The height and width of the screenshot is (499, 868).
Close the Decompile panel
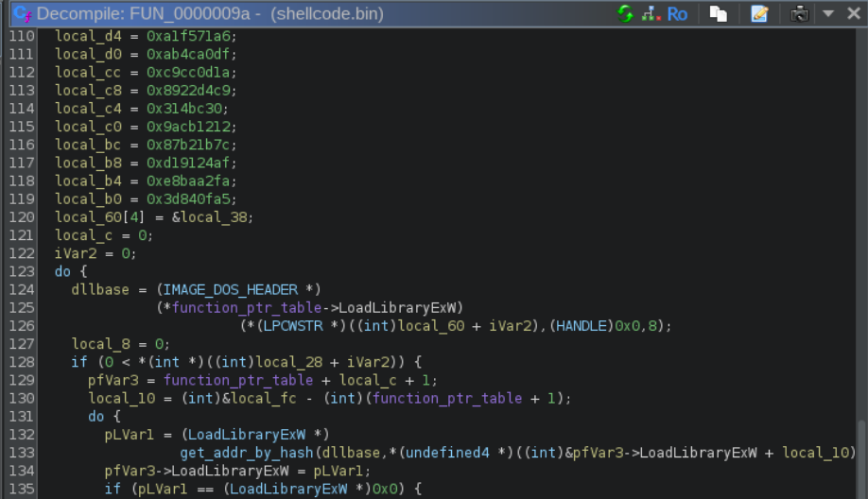tap(851, 13)
